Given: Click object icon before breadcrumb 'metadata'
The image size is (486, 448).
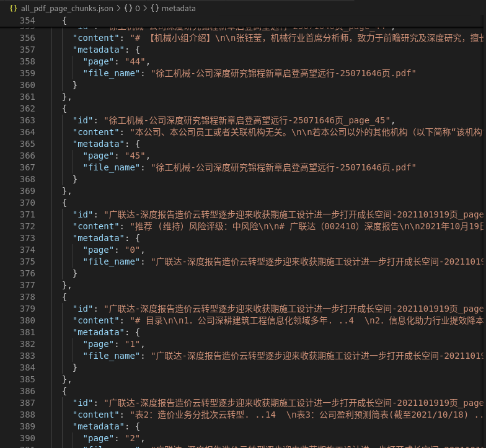Looking at the screenshot, I should coord(155,9).
